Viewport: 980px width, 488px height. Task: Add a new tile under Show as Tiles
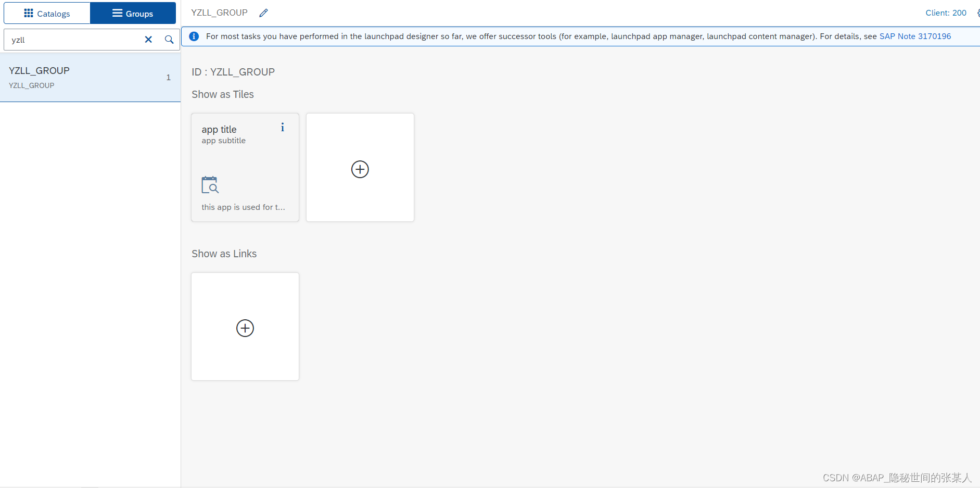pyautogui.click(x=360, y=167)
